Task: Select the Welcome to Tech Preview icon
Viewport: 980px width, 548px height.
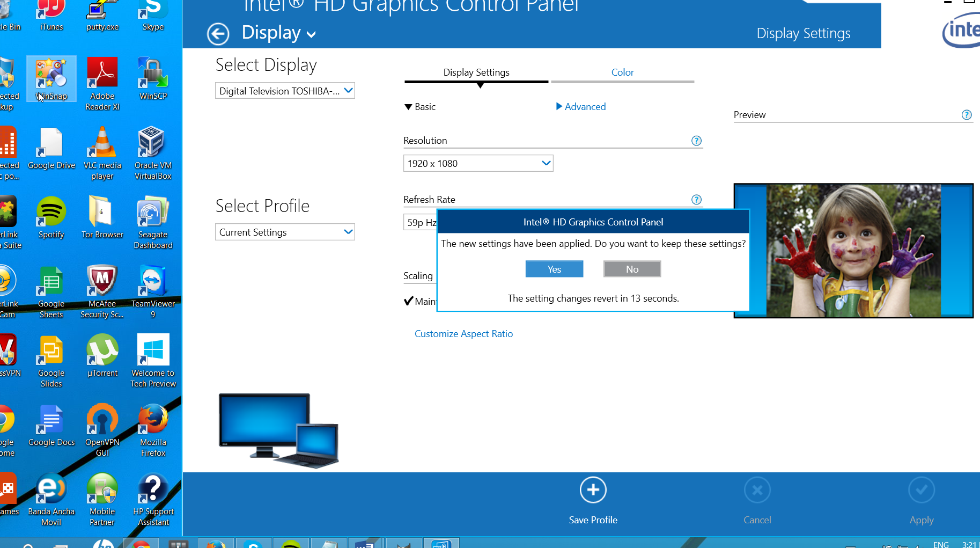Action: click(x=153, y=361)
